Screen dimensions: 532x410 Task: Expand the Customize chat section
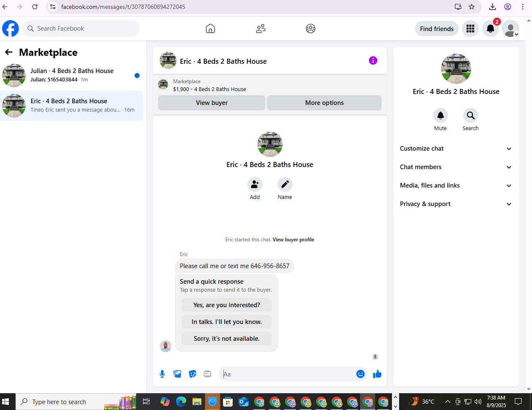[x=456, y=149]
